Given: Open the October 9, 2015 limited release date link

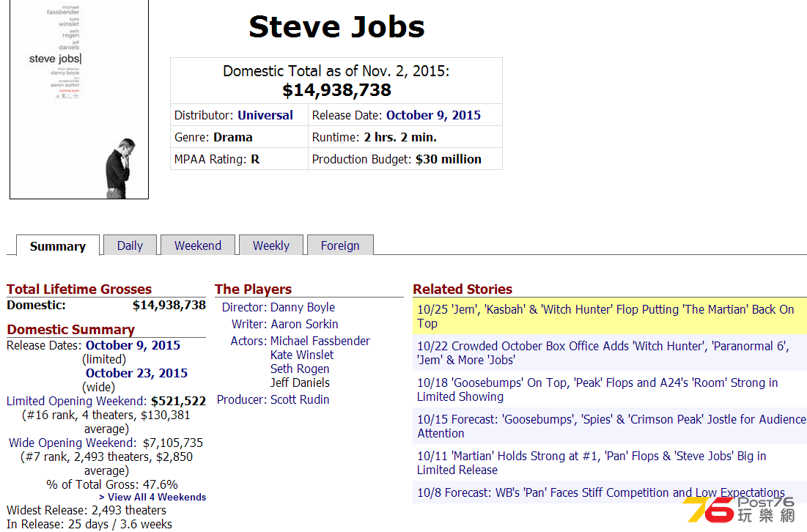Looking at the screenshot, I should (133, 345).
